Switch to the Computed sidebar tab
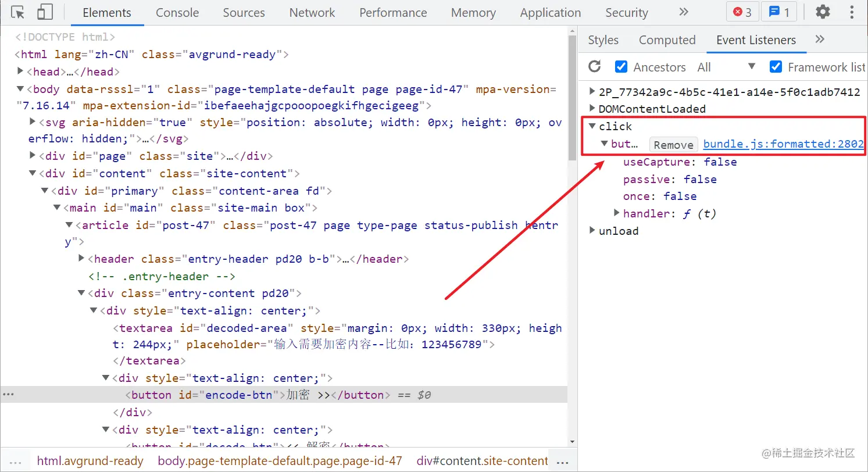The width and height of the screenshot is (868, 472). (x=667, y=40)
